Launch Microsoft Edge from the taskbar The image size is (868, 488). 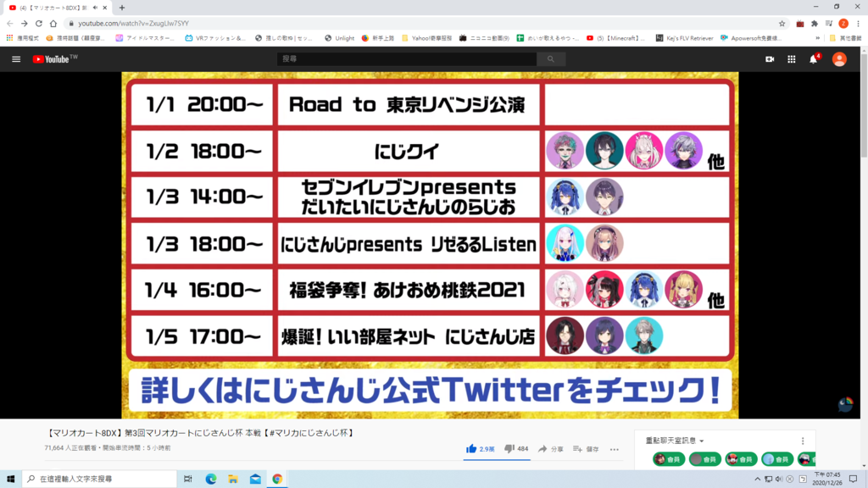[211, 479]
